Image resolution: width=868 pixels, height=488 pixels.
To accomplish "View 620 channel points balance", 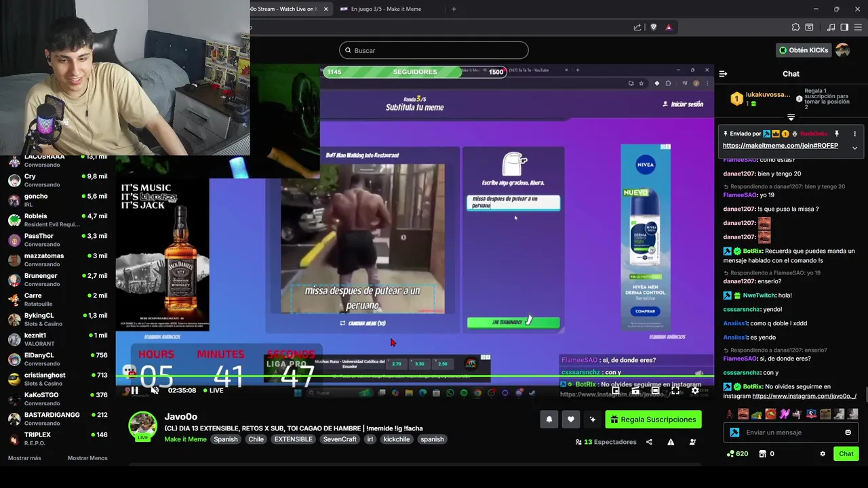I will (737, 453).
